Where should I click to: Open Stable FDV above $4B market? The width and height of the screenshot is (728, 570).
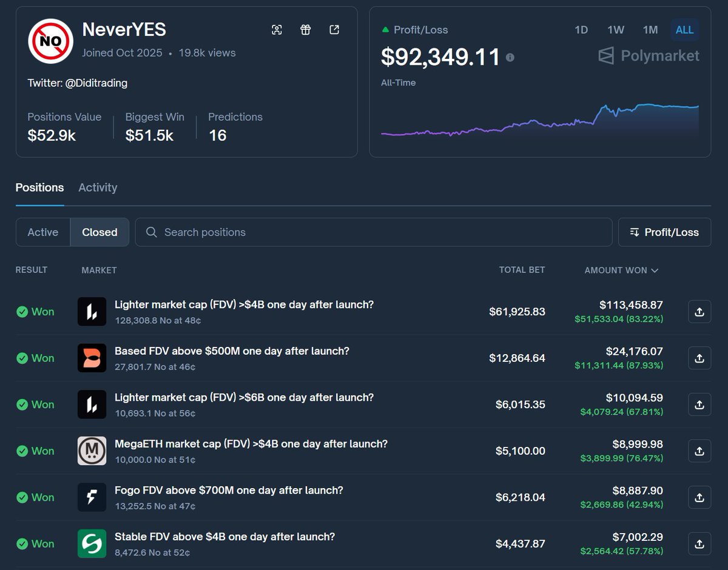click(224, 537)
